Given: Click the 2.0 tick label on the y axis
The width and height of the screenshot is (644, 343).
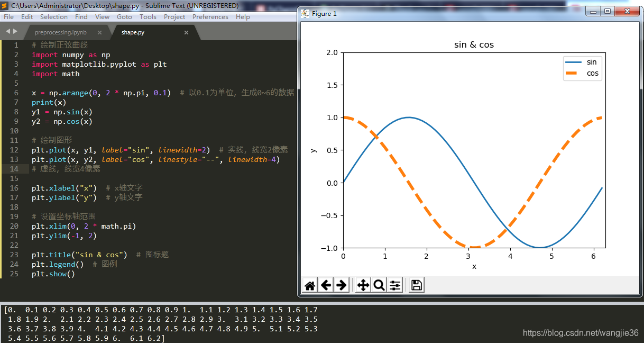Looking at the screenshot, I should 332,52.
